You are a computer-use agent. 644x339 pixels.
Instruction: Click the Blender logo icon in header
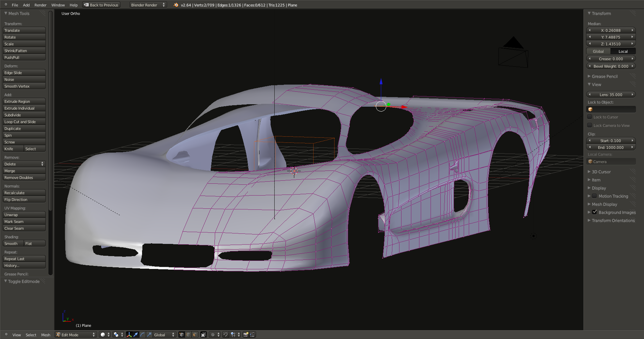click(x=176, y=5)
